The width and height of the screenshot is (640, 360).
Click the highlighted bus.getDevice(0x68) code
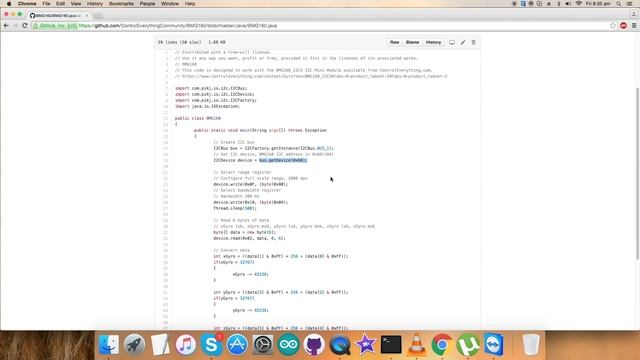283,160
